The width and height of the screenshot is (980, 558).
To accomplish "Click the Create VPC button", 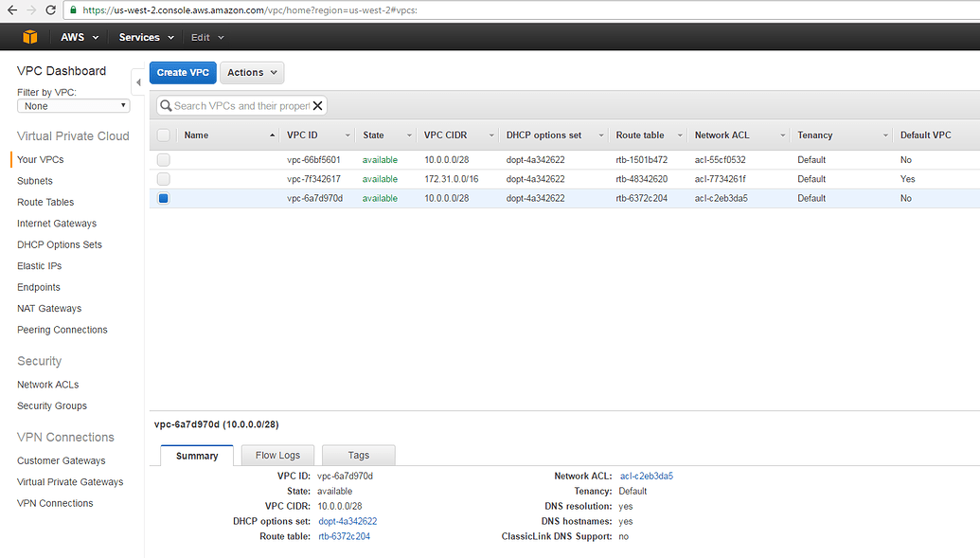I will tap(183, 73).
